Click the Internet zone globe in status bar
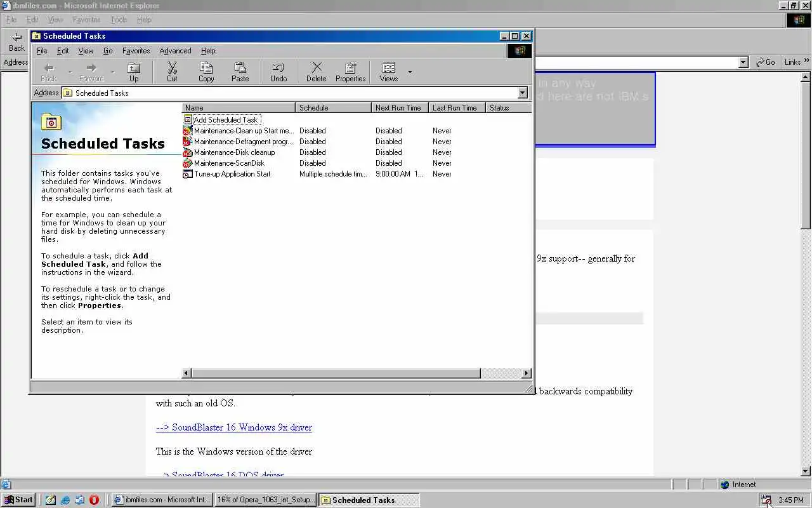Image resolution: width=812 pixels, height=508 pixels. pyautogui.click(x=725, y=485)
